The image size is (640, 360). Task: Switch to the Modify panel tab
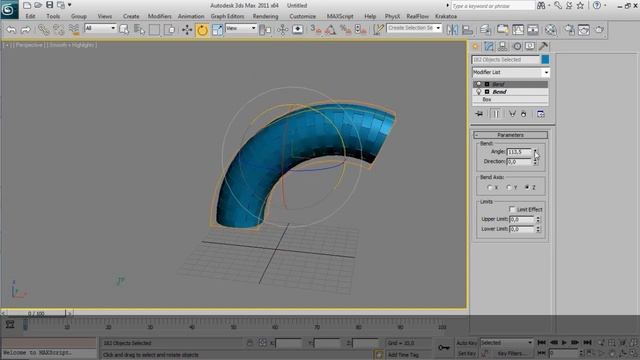(489, 46)
